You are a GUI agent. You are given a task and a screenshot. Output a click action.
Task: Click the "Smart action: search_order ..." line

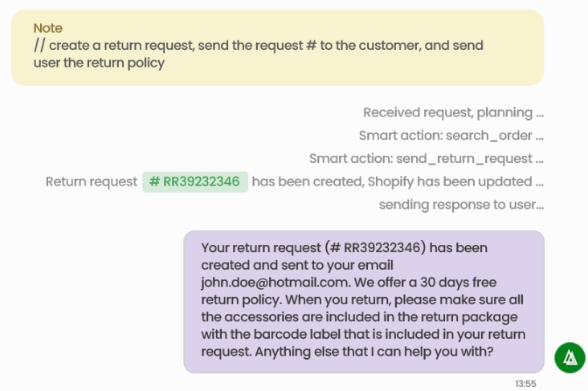(x=451, y=136)
